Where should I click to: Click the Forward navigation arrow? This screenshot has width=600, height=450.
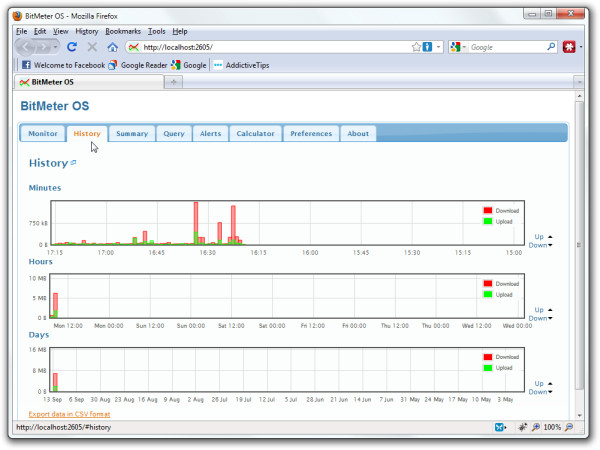point(44,47)
